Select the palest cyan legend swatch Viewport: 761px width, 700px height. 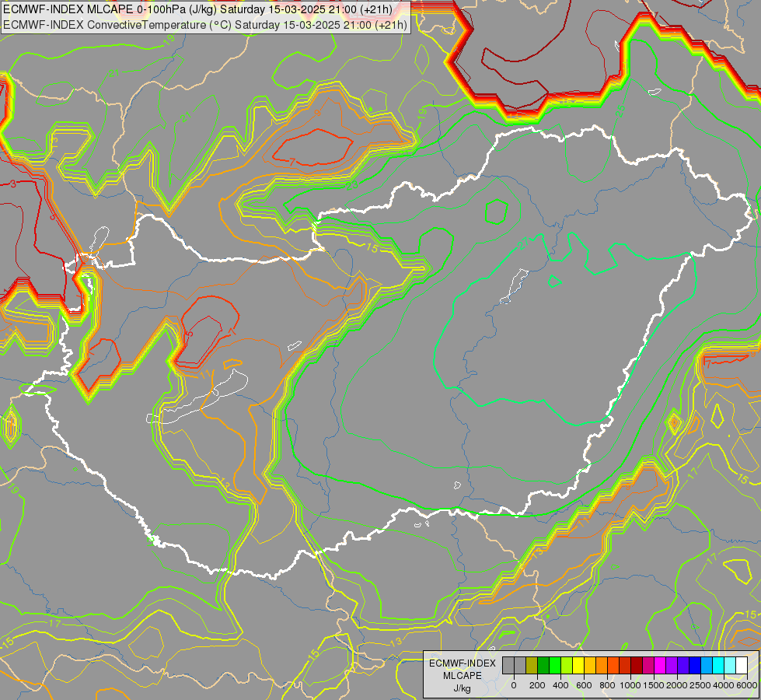click(x=730, y=666)
